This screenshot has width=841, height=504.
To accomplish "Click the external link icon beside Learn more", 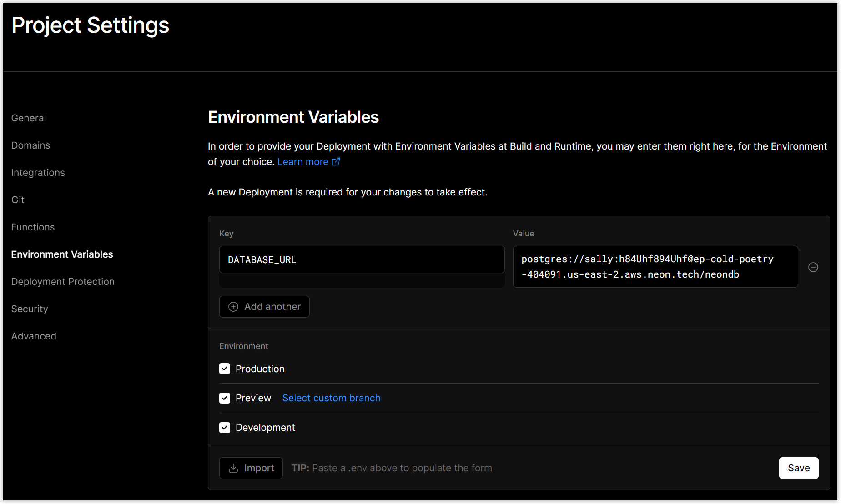I will (336, 162).
